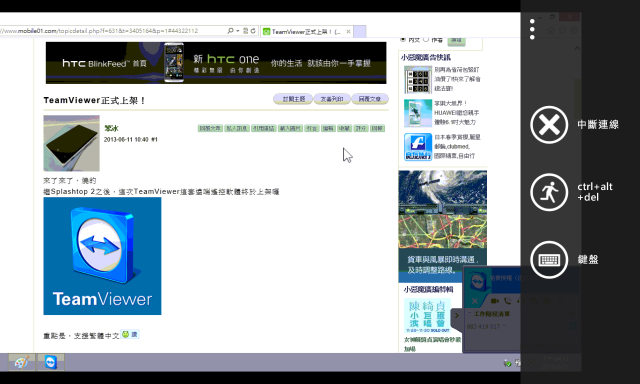Screen dimensions: 640x384
Task: Select the 'TeamViewer正式上架' browser tab
Action: (306, 31)
